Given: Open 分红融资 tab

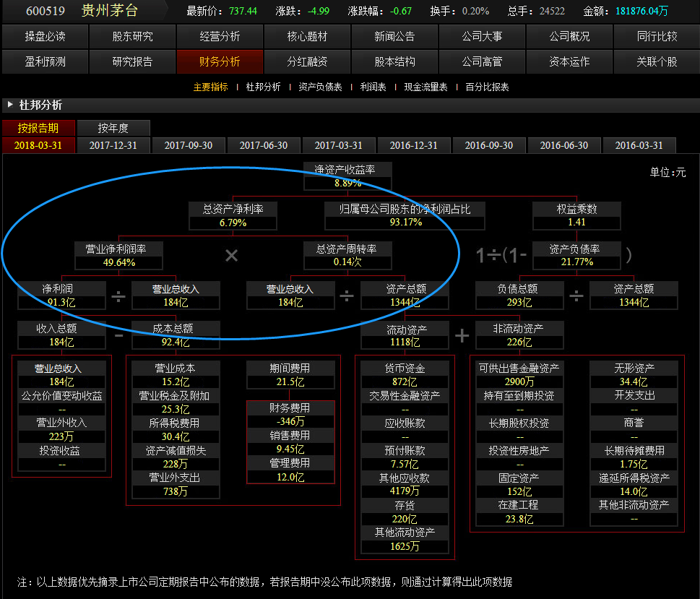Looking at the screenshot, I should tap(307, 61).
